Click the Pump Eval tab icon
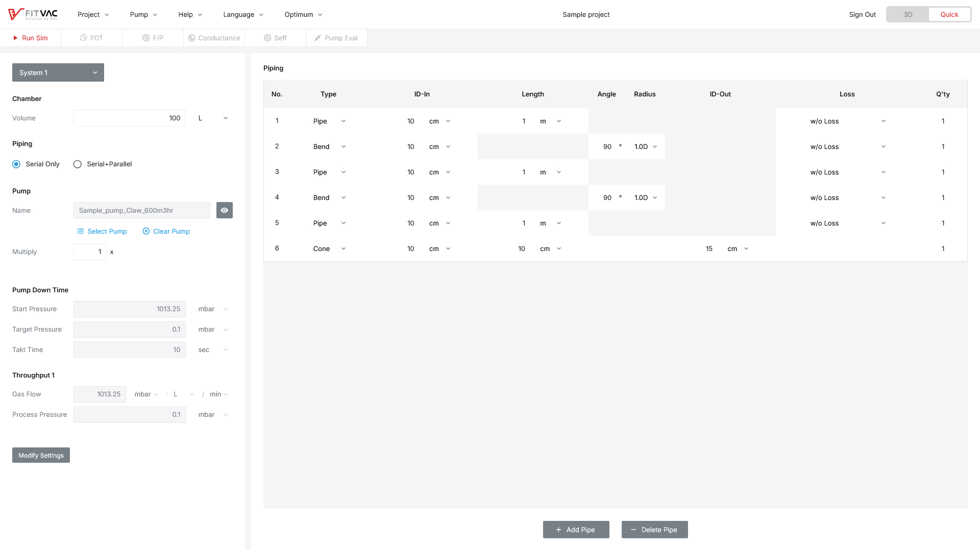The height and width of the screenshot is (551, 980). (317, 38)
